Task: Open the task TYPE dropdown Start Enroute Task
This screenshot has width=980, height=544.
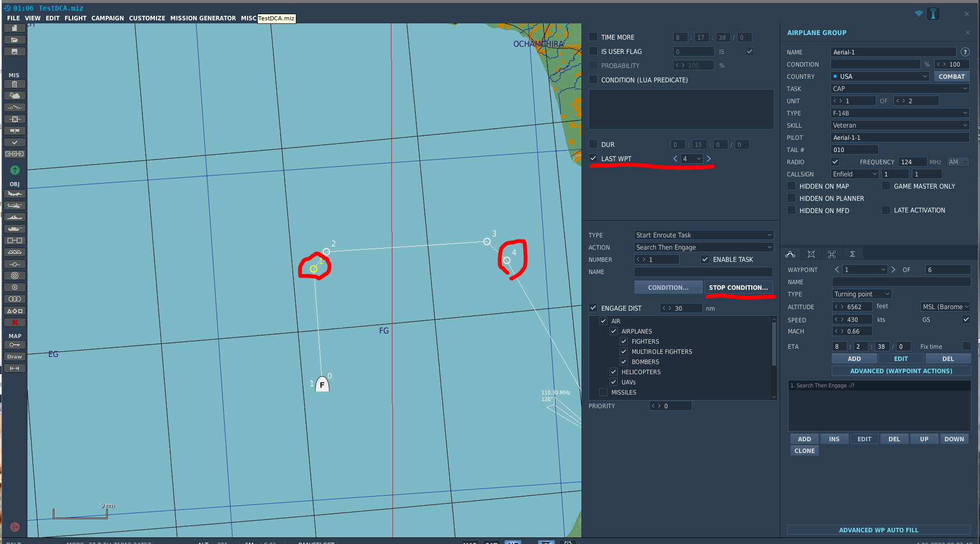Action: pyautogui.click(x=703, y=235)
